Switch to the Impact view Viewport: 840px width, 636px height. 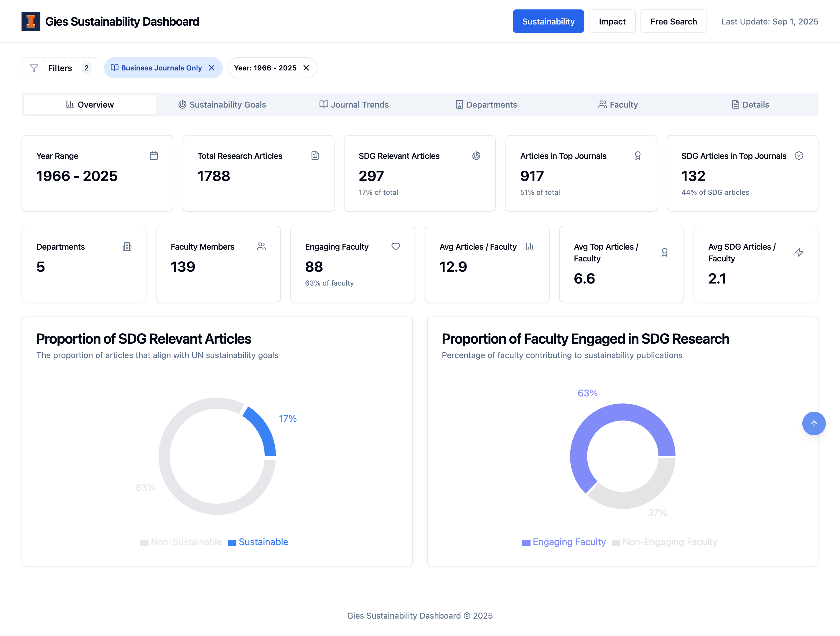[612, 21]
